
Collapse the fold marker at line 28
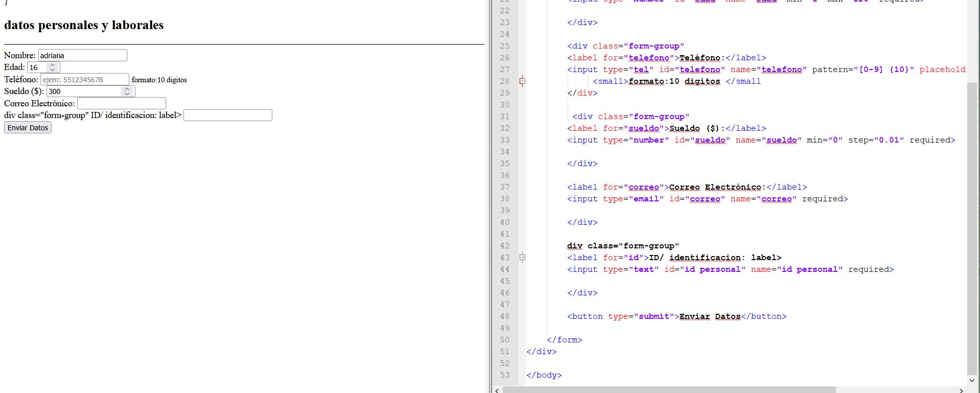click(522, 81)
